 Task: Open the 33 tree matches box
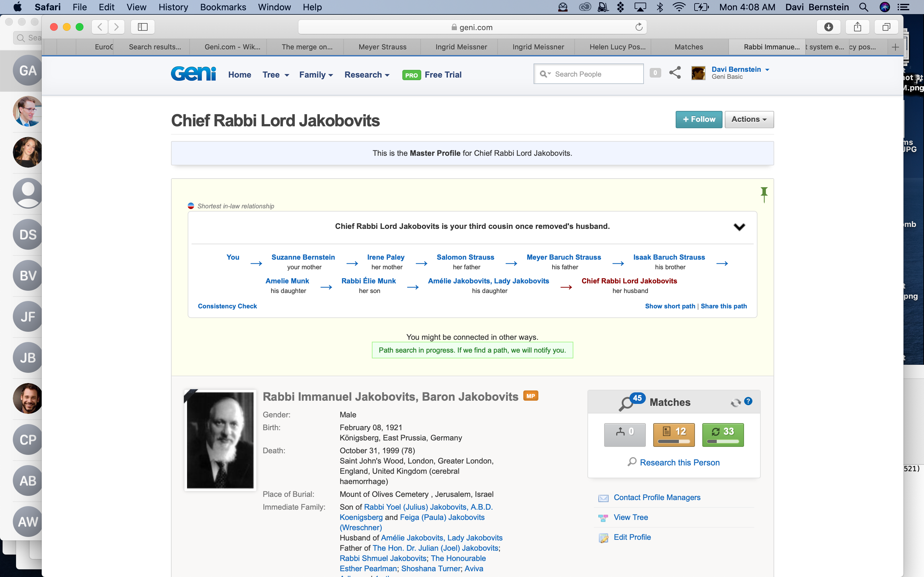pos(723,434)
